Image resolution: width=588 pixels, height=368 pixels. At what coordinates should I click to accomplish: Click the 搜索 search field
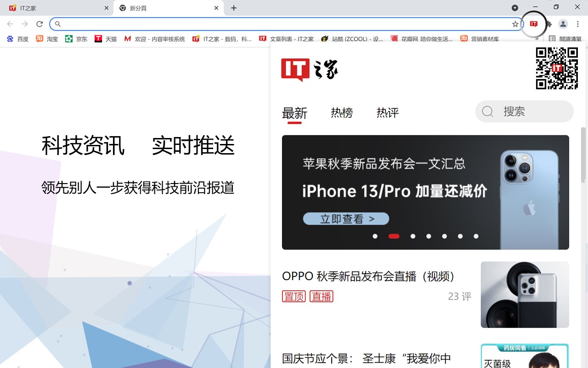point(524,111)
